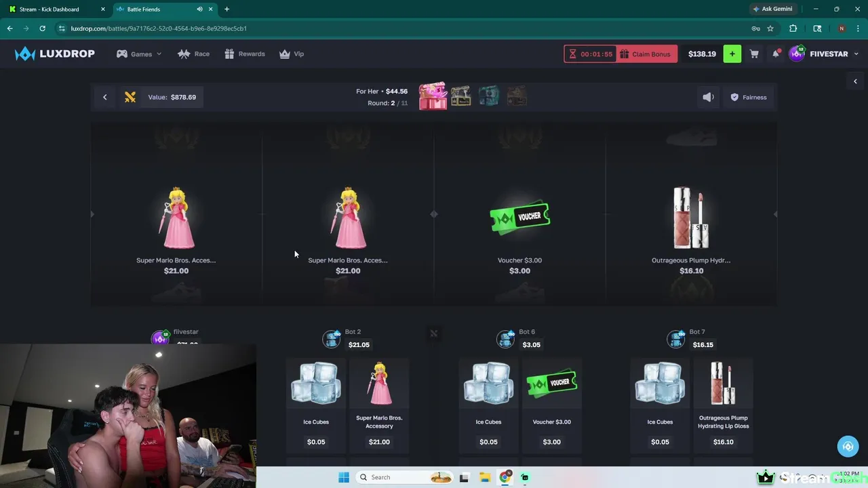Click the FIIVESTAR profile avatar
Image resolution: width=868 pixels, height=488 pixels.
tap(797, 54)
